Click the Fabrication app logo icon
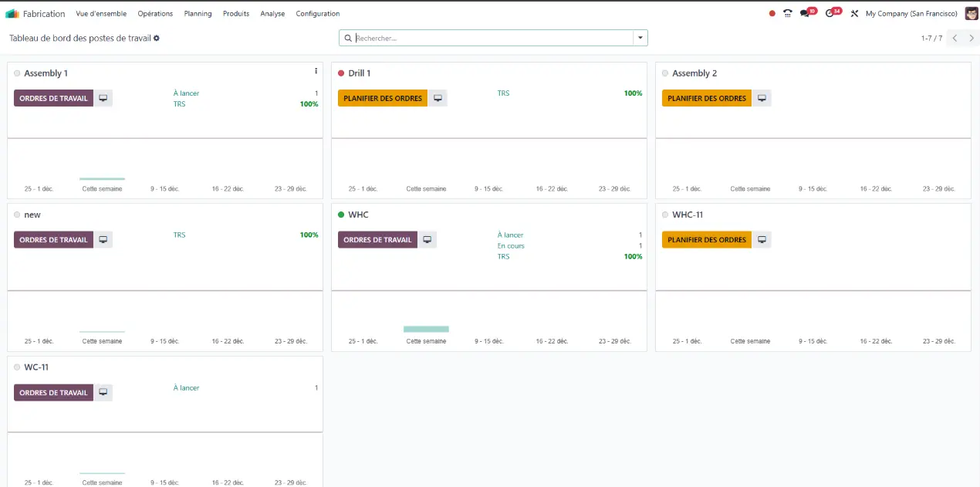This screenshot has width=980, height=487. point(12,14)
